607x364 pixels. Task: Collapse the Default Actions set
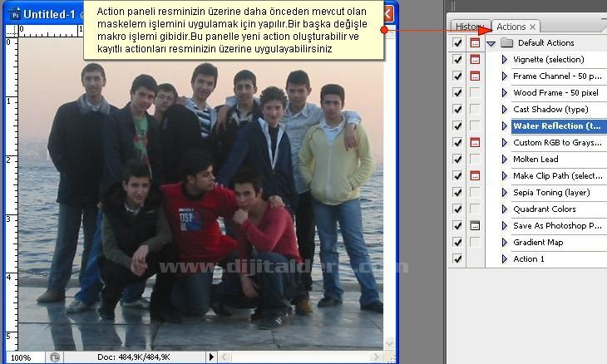(x=491, y=43)
